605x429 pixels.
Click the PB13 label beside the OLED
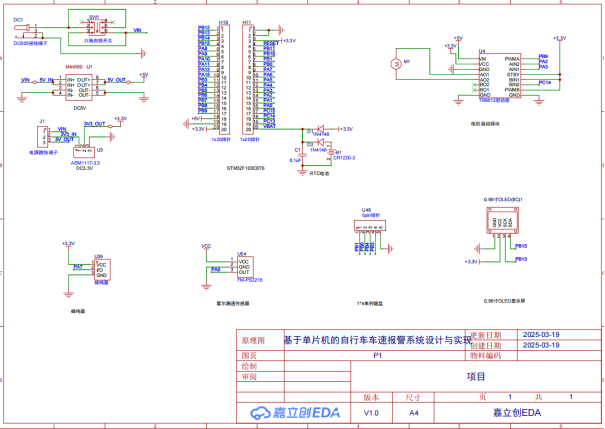coord(521,259)
